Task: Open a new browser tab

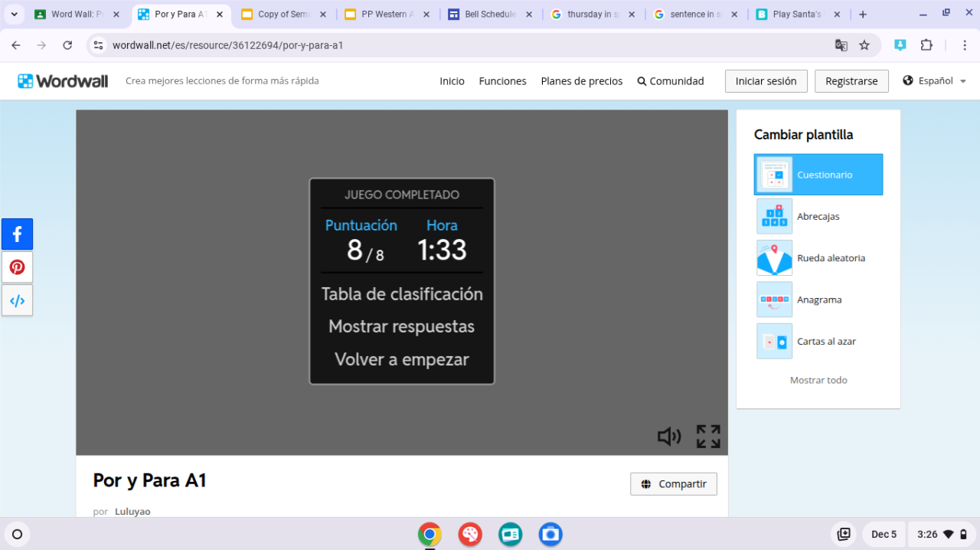Action: (x=863, y=14)
